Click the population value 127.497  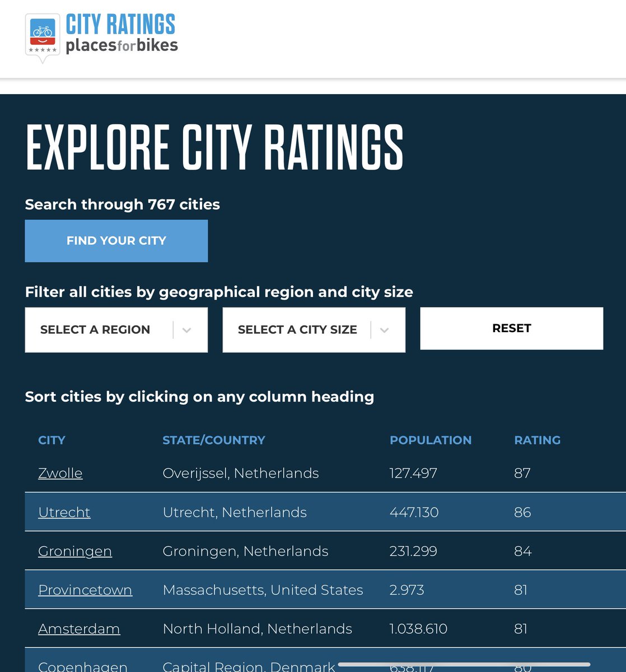(413, 473)
